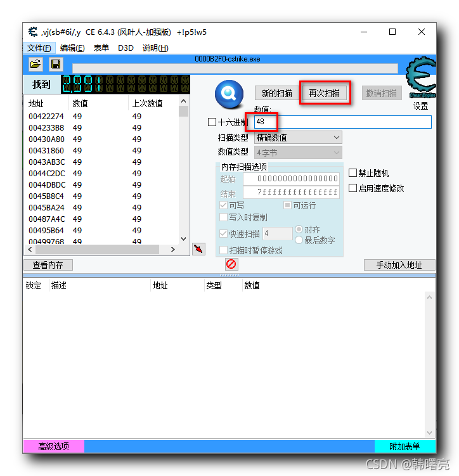Select address row 0044C2DC
This screenshot has width=459, height=476.
pyautogui.click(x=101, y=173)
